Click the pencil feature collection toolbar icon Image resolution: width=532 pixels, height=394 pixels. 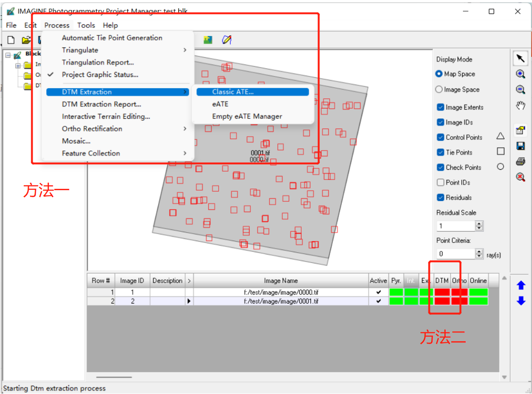(227, 40)
